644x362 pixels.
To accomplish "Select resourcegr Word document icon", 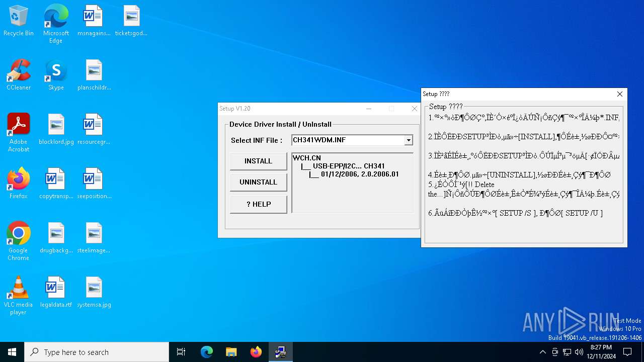I will pyautogui.click(x=94, y=129).
